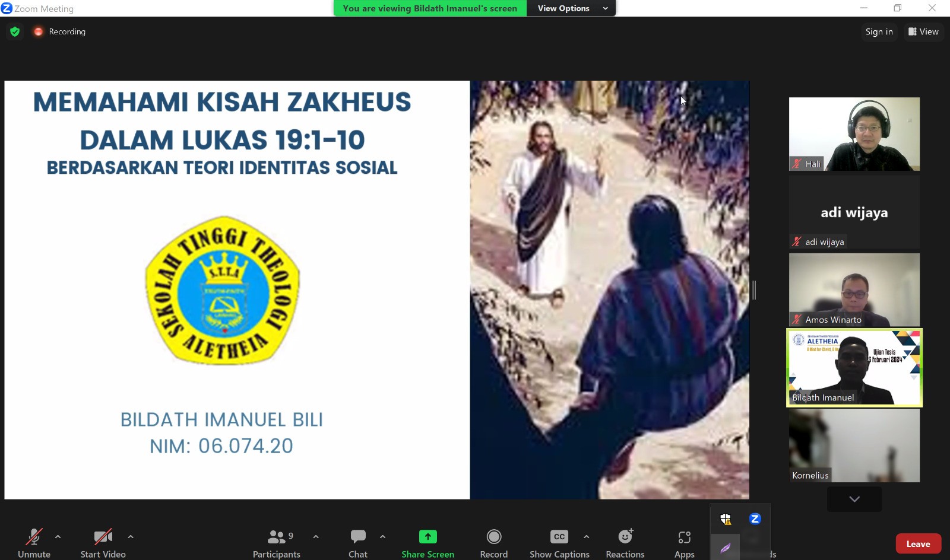Screen dimensions: 950x560
Task: Click the green Share Screen icon
Action: [427, 537]
